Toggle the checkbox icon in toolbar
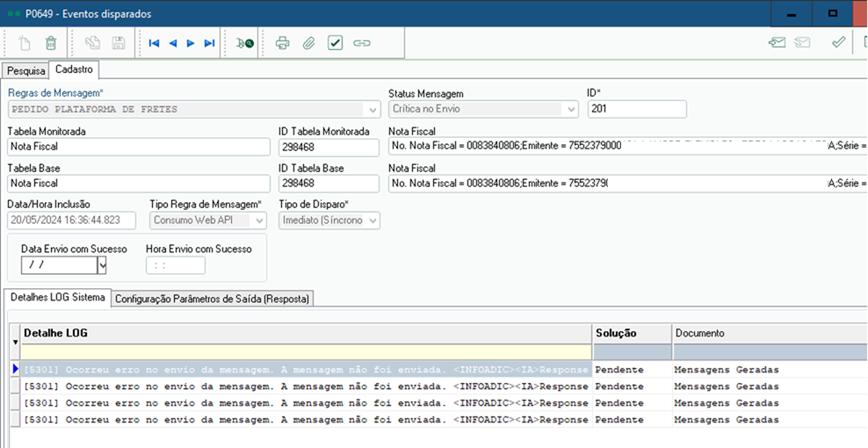 point(335,42)
